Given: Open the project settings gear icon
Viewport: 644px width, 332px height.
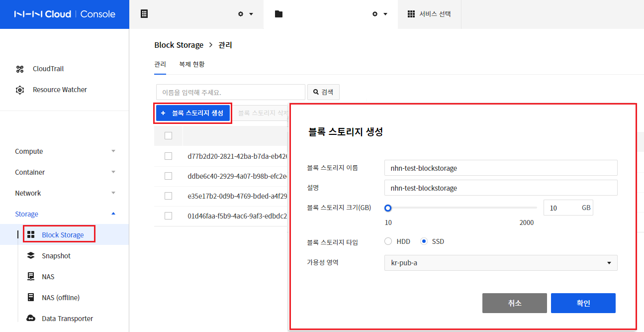Looking at the screenshot, I should [x=375, y=14].
